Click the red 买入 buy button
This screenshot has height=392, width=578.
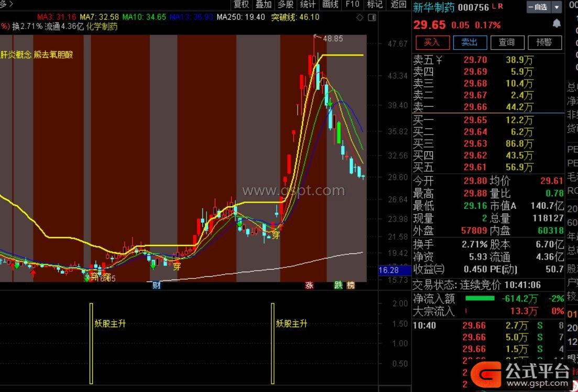coord(432,42)
